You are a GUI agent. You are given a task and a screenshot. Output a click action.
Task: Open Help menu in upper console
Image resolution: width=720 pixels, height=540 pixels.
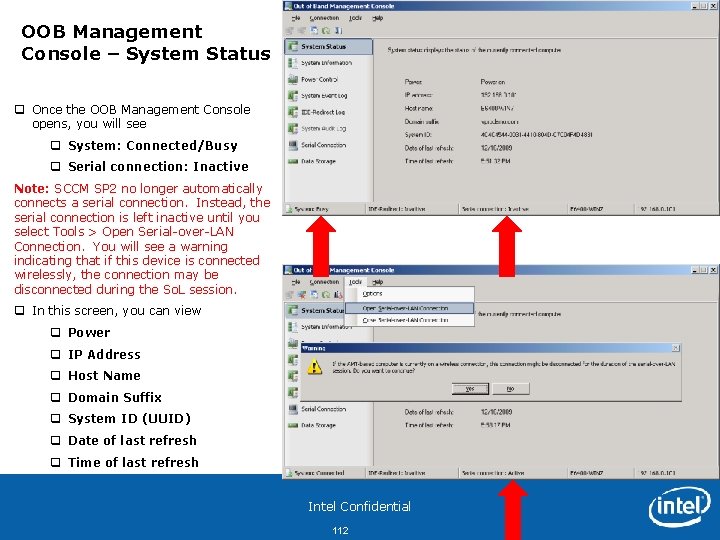[377, 18]
